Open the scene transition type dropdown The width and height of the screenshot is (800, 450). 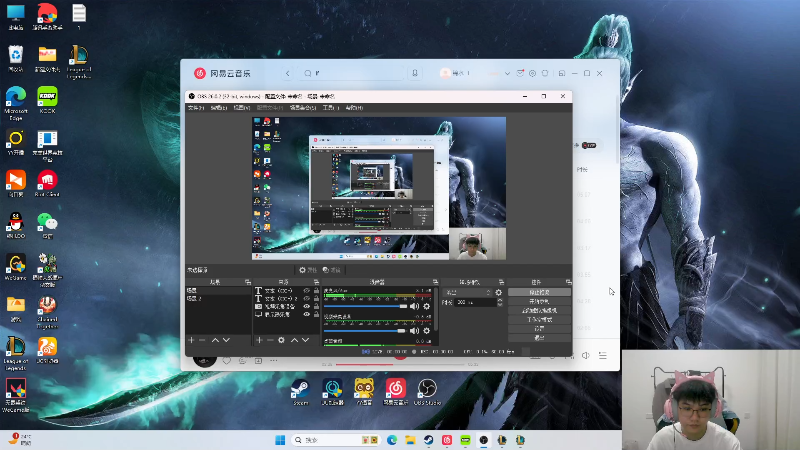[x=467, y=292]
